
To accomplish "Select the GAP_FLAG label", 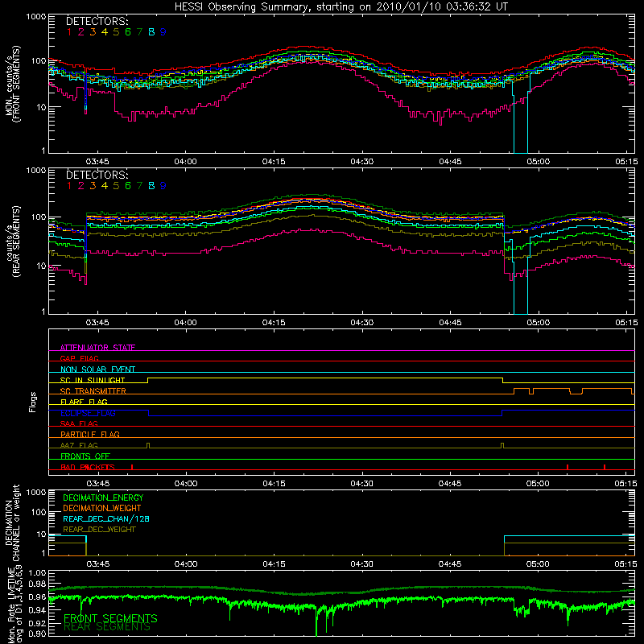I will tap(79, 358).
